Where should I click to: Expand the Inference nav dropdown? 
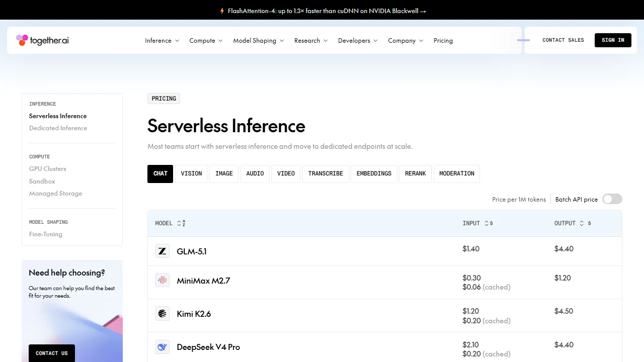point(162,41)
